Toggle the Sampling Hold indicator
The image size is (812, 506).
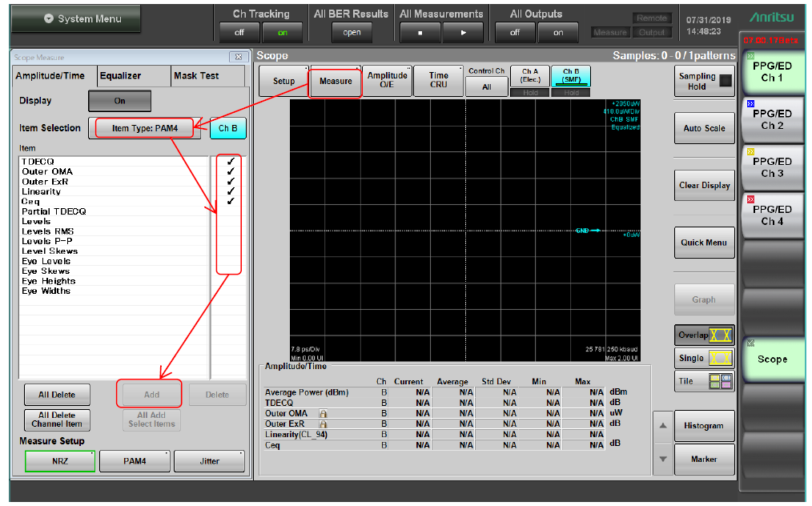724,81
